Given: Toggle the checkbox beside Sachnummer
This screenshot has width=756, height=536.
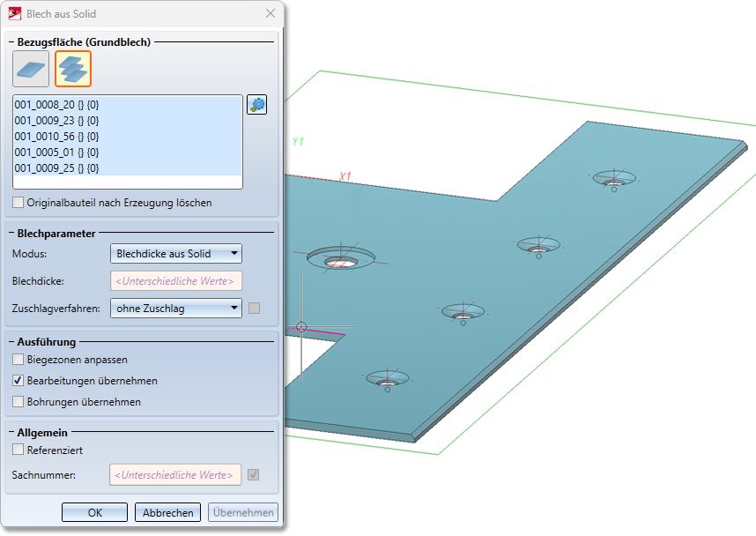Looking at the screenshot, I should point(254,474).
